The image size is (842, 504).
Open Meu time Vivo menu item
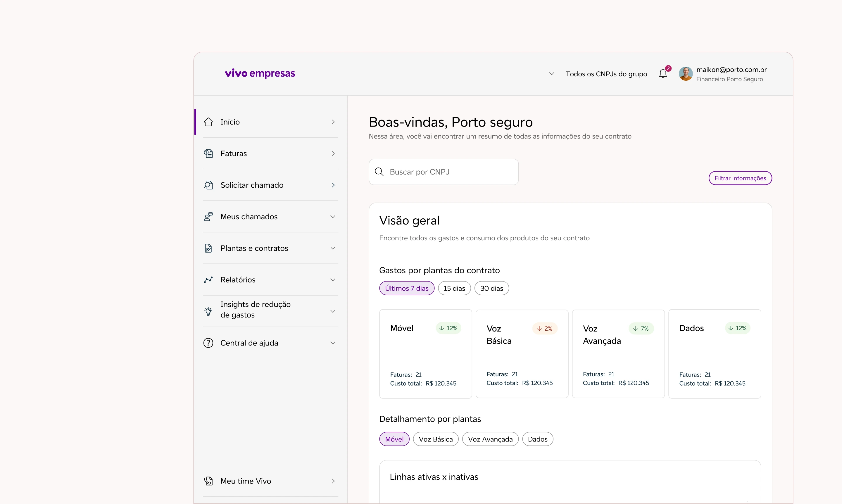pyautogui.click(x=270, y=481)
